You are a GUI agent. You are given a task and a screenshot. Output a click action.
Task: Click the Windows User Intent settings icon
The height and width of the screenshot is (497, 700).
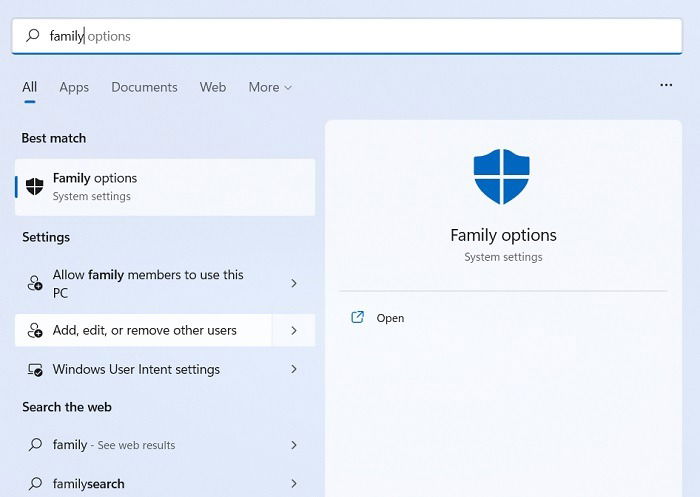35,369
